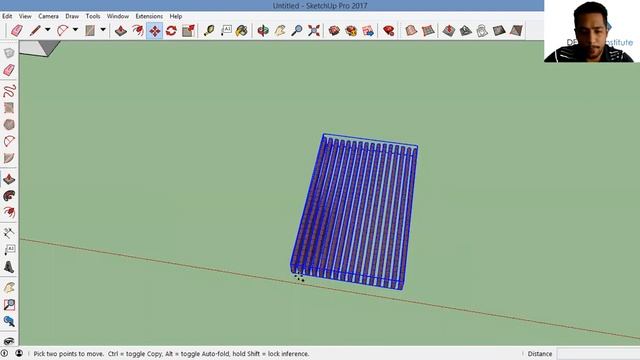Open the Edit menu

click(x=7, y=16)
